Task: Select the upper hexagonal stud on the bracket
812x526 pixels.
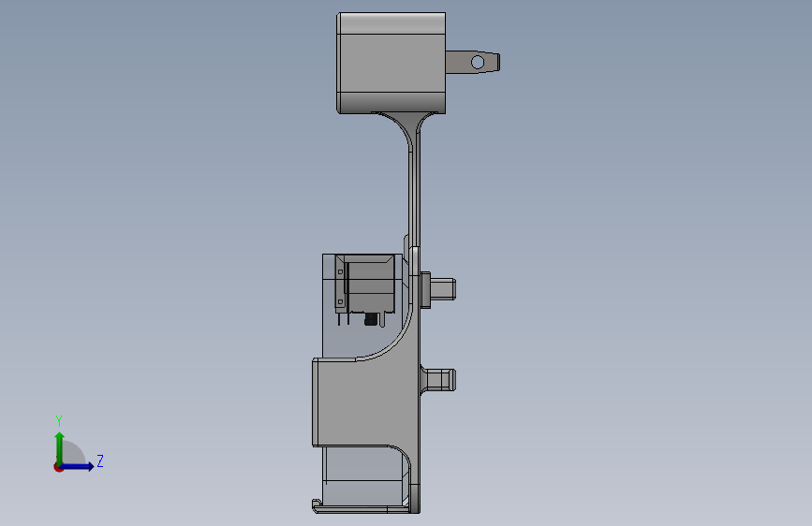Action: tap(438, 289)
